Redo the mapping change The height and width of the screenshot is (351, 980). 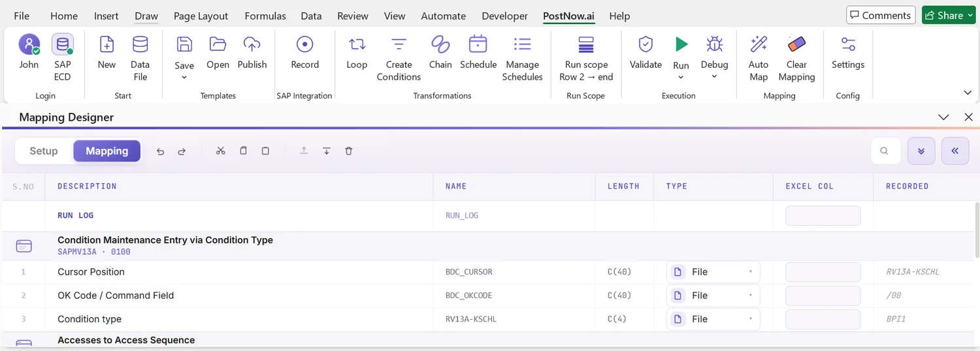(x=182, y=151)
